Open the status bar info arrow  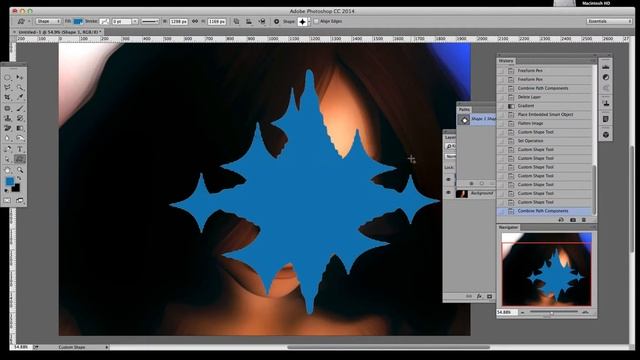point(107,347)
